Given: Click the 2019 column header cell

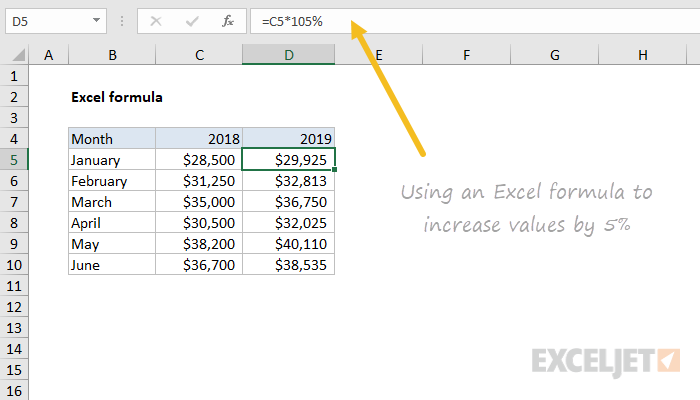Looking at the screenshot, I should [288, 139].
